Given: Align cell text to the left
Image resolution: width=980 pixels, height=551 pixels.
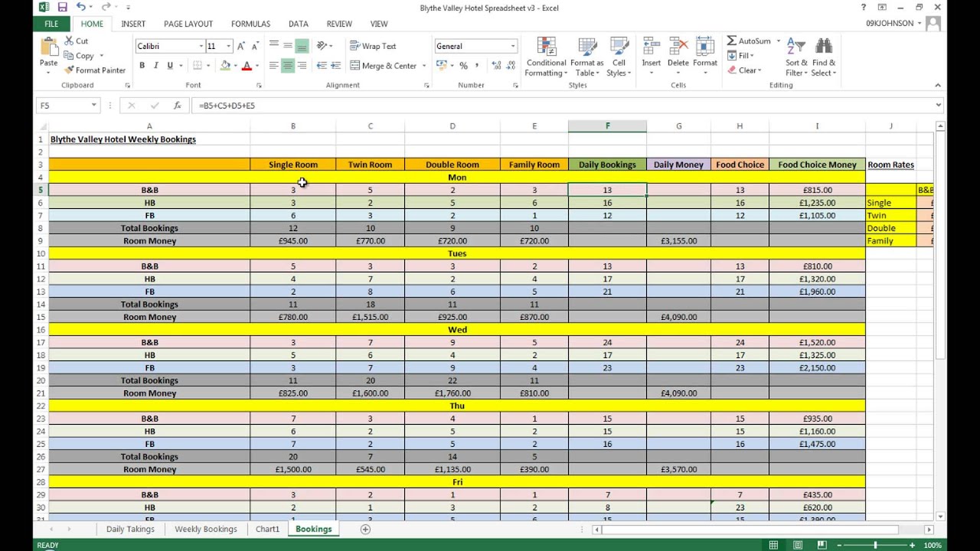Looking at the screenshot, I should (273, 66).
